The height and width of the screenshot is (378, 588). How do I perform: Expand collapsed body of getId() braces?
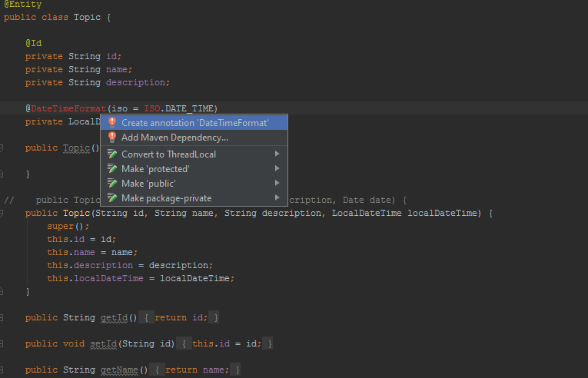(146, 317)
